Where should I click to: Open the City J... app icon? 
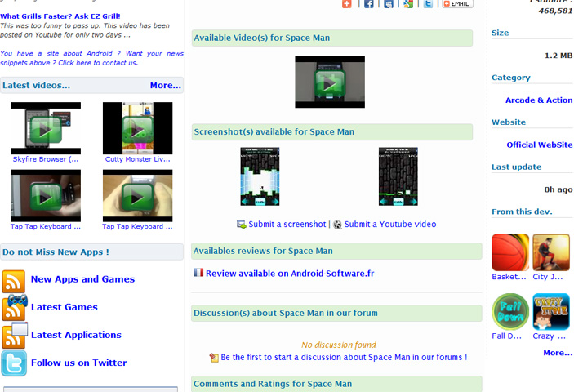coord(550,252)
